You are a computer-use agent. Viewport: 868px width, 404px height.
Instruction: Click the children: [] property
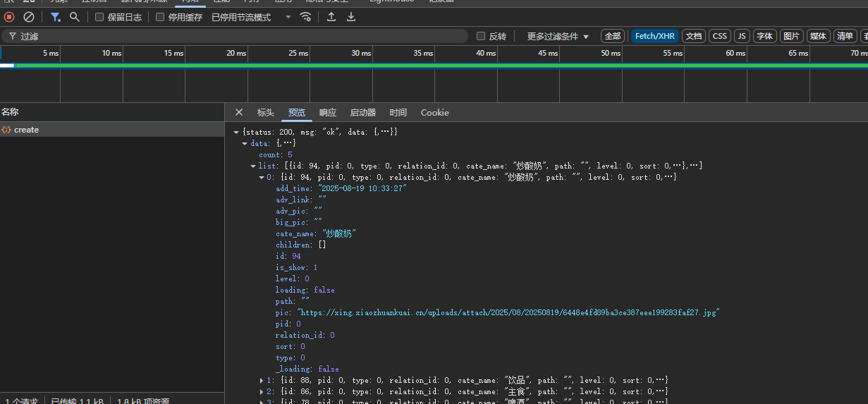301,245
